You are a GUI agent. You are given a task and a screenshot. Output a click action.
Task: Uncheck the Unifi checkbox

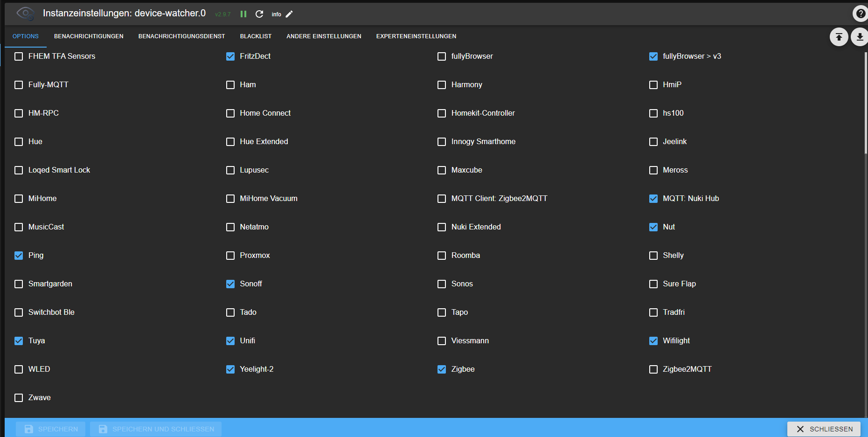pyautogui.click(x=230, y=341)
